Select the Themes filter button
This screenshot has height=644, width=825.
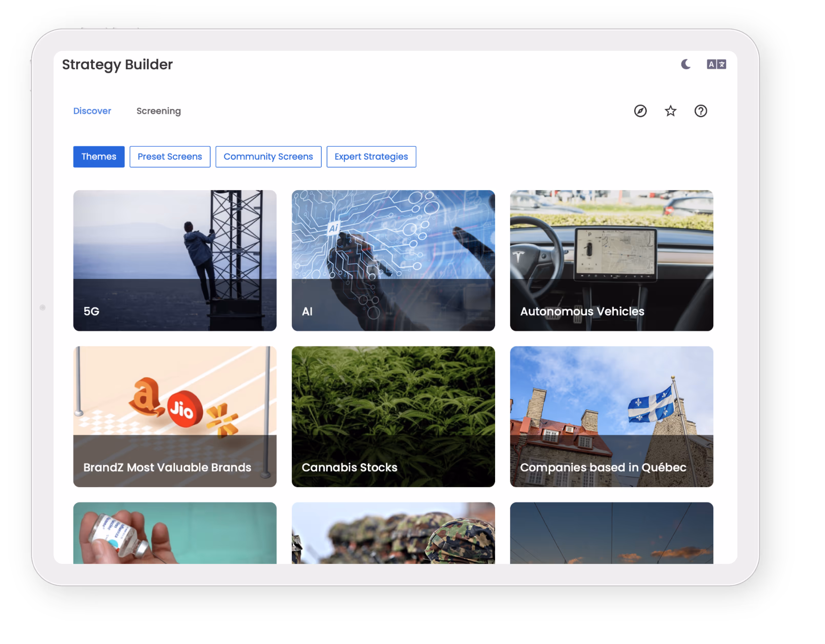click(x=99, y=157)
